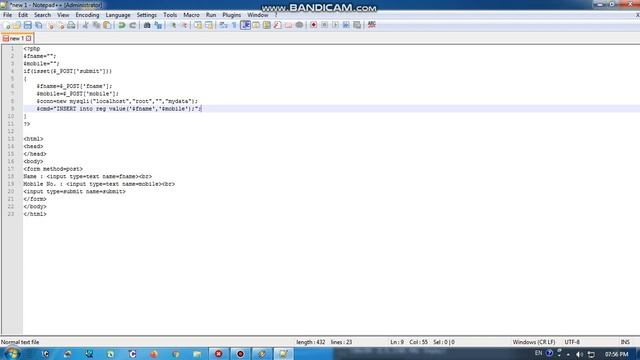
Task: Click the EN language indicator in tray
Action: (x=538, y=353)
